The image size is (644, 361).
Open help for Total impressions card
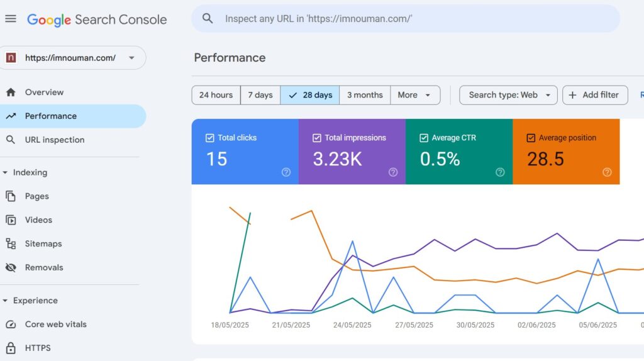point(393,172)
